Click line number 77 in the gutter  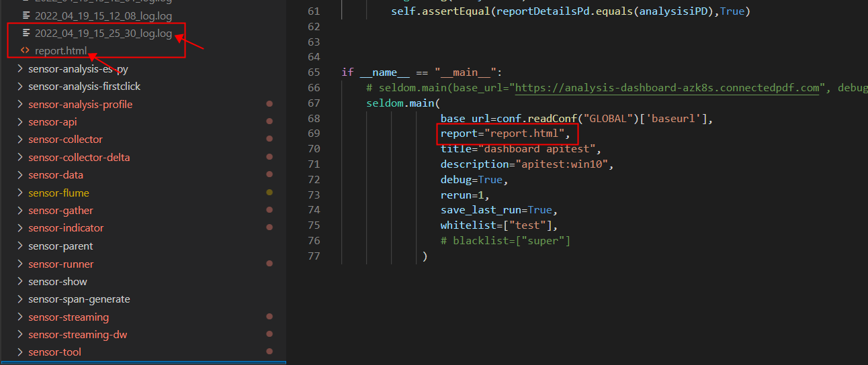click(313, 256)
